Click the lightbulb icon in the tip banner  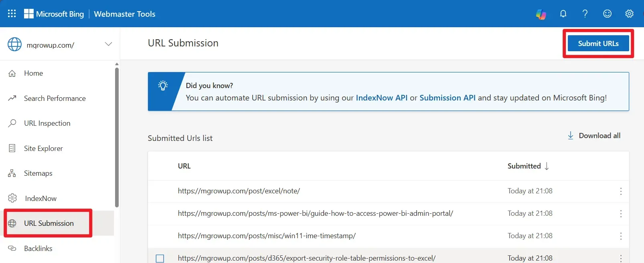click(x=163, y=85)
